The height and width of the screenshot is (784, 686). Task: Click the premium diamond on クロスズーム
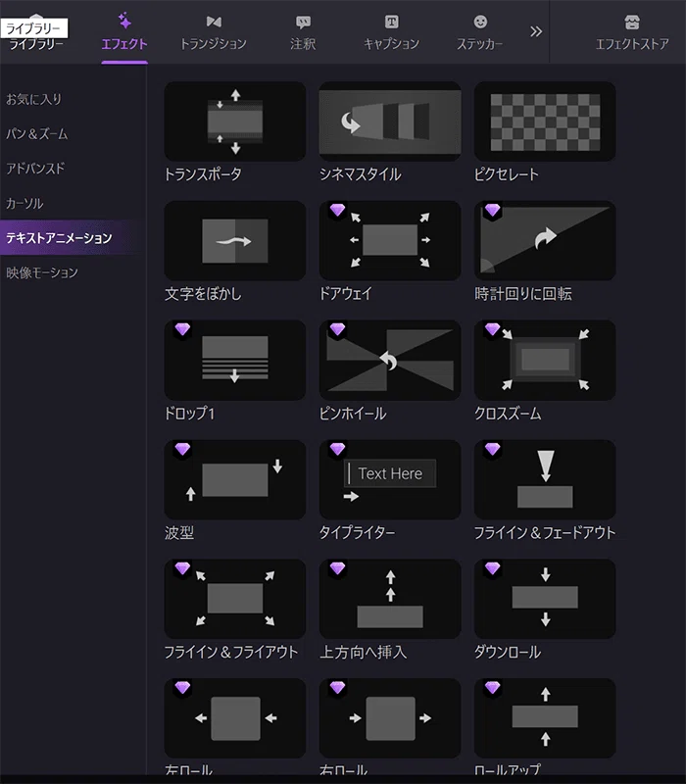[x=493, y=329]
